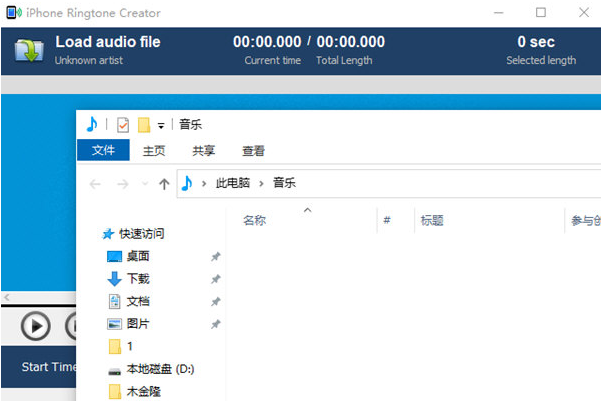Open folder 1 in the navigation pane
The width and height of the screenshot is (602, 401).
[x=130, y=346]
